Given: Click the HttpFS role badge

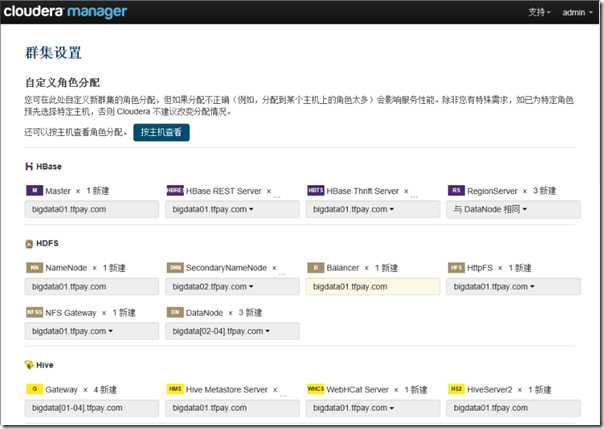Looking at the screenshot, I should (456, 267).
